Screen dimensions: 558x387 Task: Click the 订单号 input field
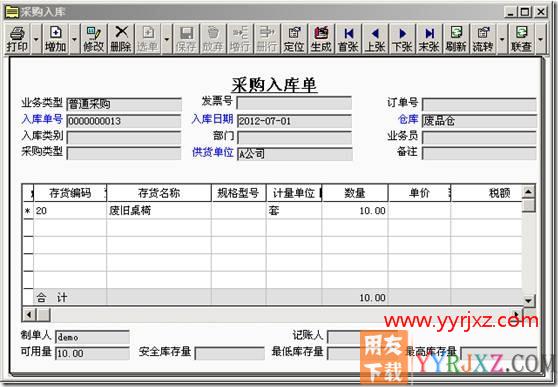[x=479, y=105]
